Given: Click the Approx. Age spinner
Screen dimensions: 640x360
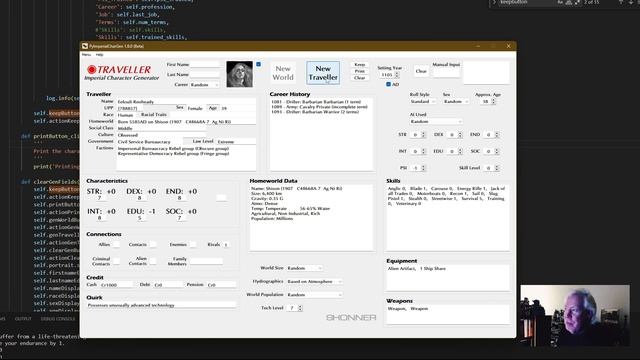Looking at the screenshot, I should (488, 101).
